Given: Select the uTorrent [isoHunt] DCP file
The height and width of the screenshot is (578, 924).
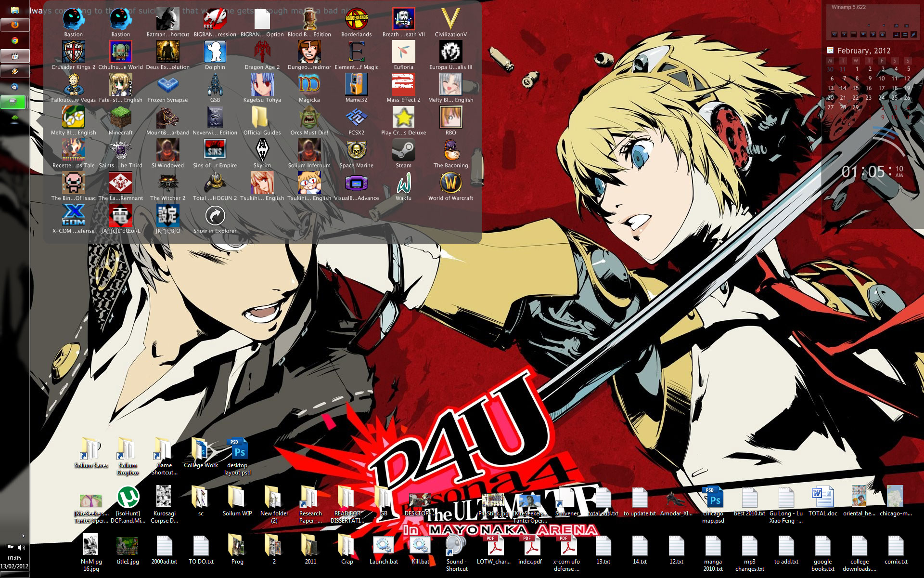Looking at the screenshot, I should point(128,505).
